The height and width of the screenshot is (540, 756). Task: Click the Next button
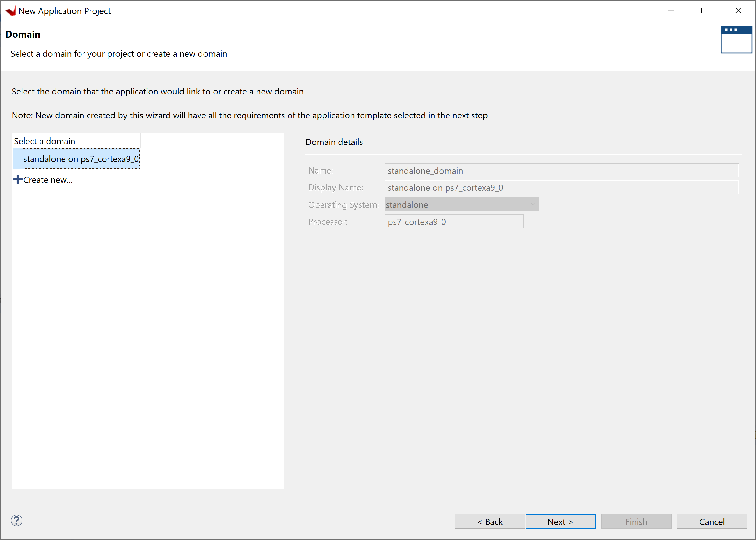pyautogui.click(x=560, y=521)
